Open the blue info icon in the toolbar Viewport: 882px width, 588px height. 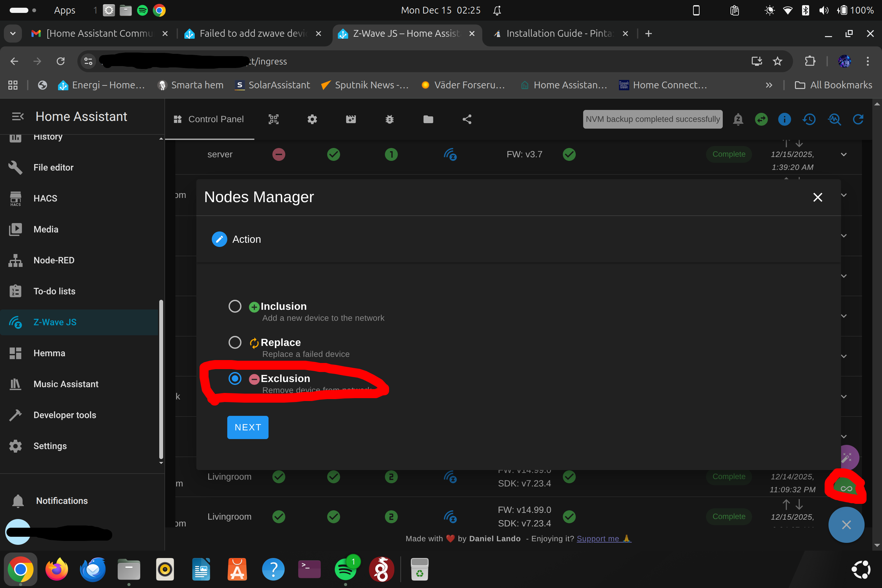pyautogui.click(x=785, y=119)
